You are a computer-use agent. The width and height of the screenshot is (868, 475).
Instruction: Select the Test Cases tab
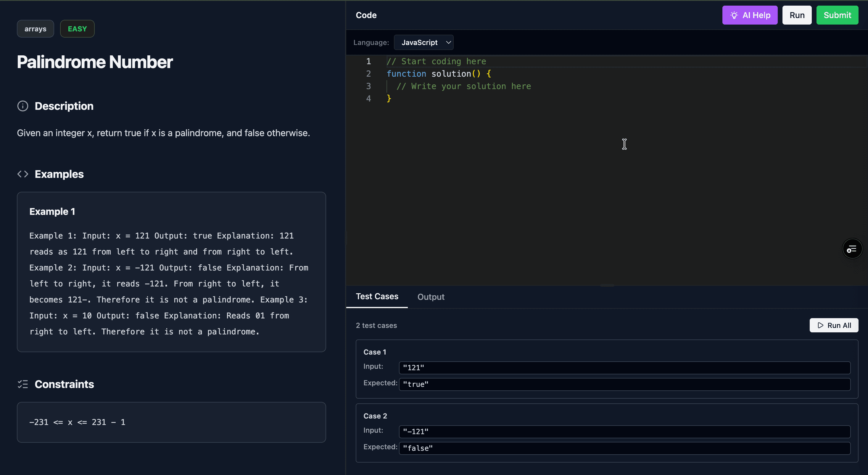tap(377, 297)
